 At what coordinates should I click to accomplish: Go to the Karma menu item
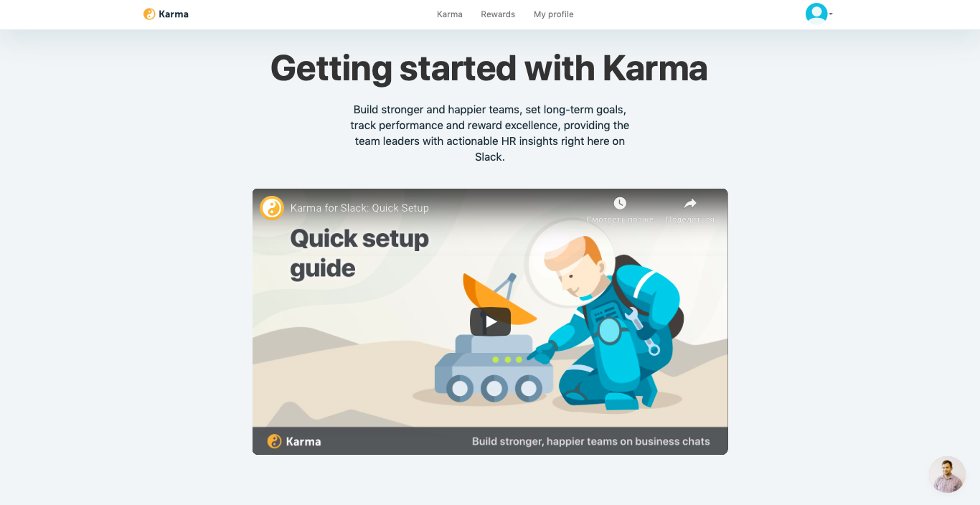(450, 14)
